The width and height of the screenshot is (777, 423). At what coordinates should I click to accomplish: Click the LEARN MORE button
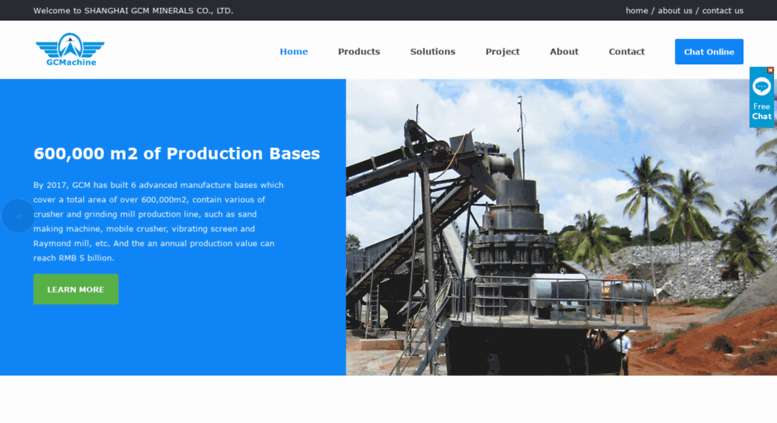coord(76,289)
